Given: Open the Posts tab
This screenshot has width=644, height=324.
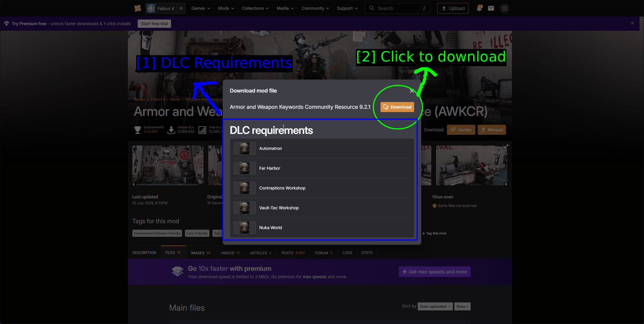Looking at the screenshot, I should [x=293, y=253].
